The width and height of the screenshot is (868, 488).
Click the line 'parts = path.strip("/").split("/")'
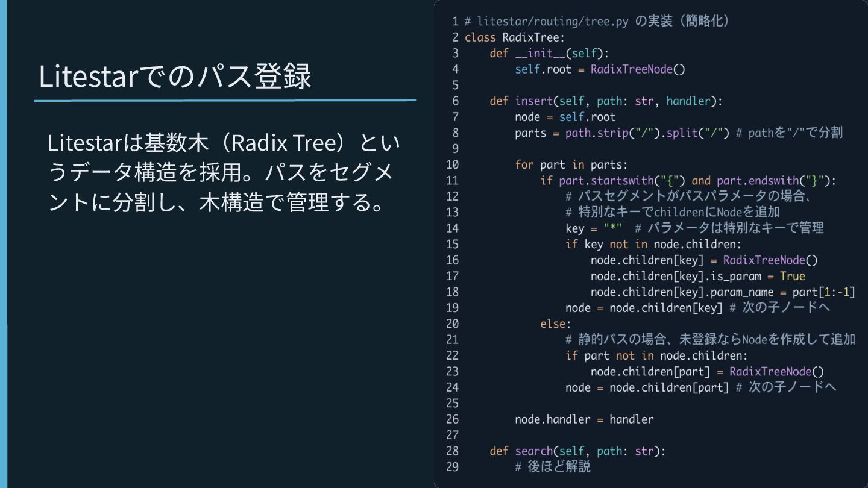(x=623, y=133)
